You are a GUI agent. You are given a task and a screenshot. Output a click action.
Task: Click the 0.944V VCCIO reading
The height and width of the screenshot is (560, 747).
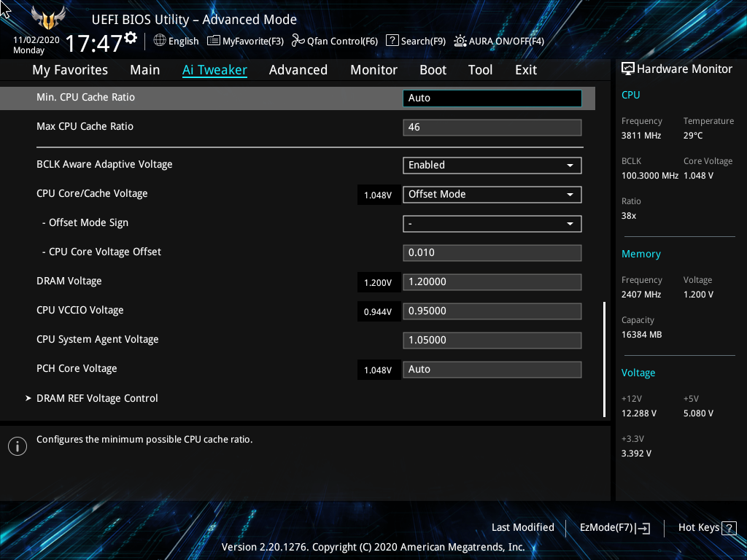tap(378, 312)
